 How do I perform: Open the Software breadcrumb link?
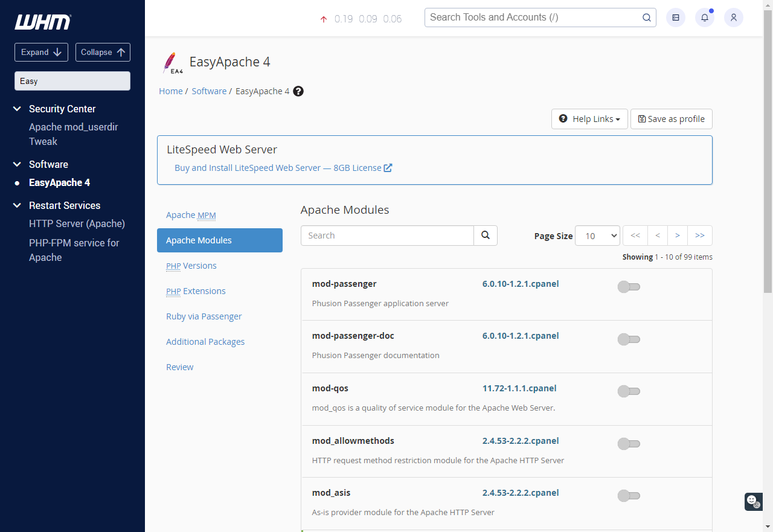pyautogui.click(x=209, y=91)
